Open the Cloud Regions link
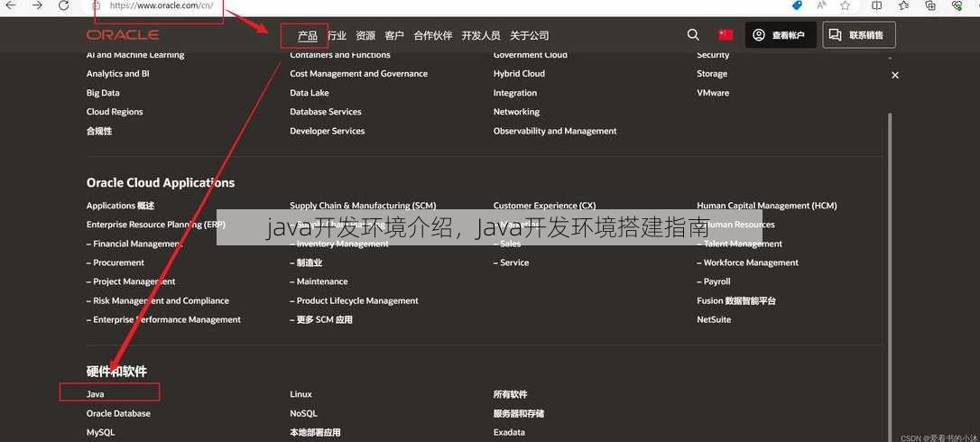The image size is (980, 442). click(x=115, y=112)
